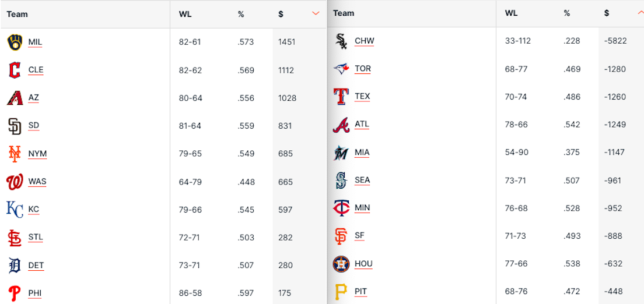
Task: Open the NYM team link
Action: [37, 154]
